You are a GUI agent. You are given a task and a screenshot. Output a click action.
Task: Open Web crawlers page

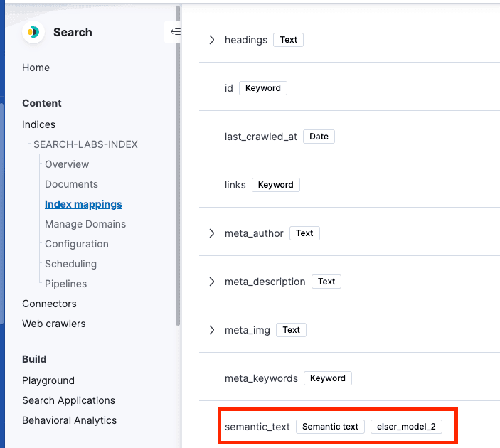point(53,324)
